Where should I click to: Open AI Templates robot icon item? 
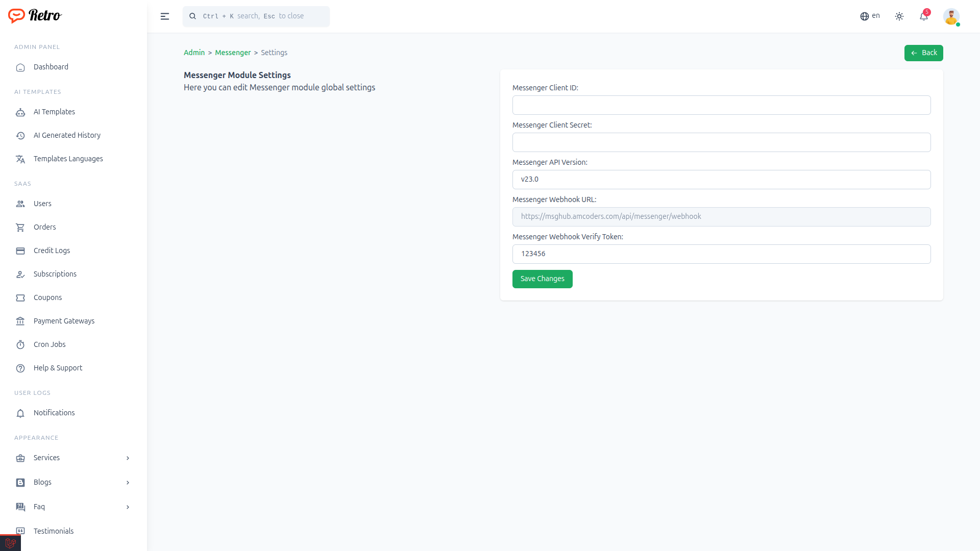pyautogui.click(x=20, y=112)
